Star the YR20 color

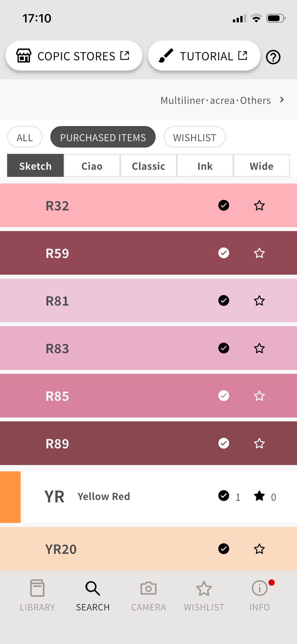point(259,549)
